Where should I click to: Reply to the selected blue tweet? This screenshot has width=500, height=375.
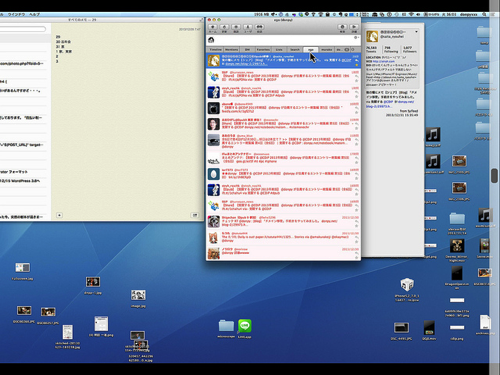pyautogui.click(x=356, y=60)
